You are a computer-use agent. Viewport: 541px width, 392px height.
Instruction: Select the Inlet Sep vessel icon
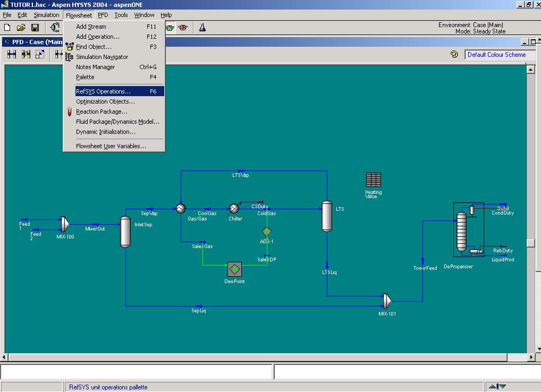coord(125,232)
